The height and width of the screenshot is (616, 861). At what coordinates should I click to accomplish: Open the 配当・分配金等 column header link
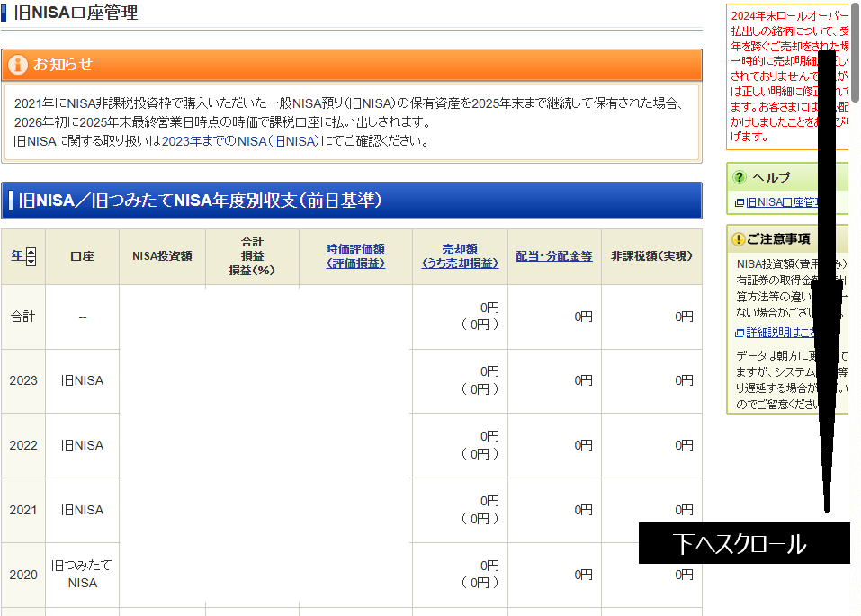click(554, 256)
